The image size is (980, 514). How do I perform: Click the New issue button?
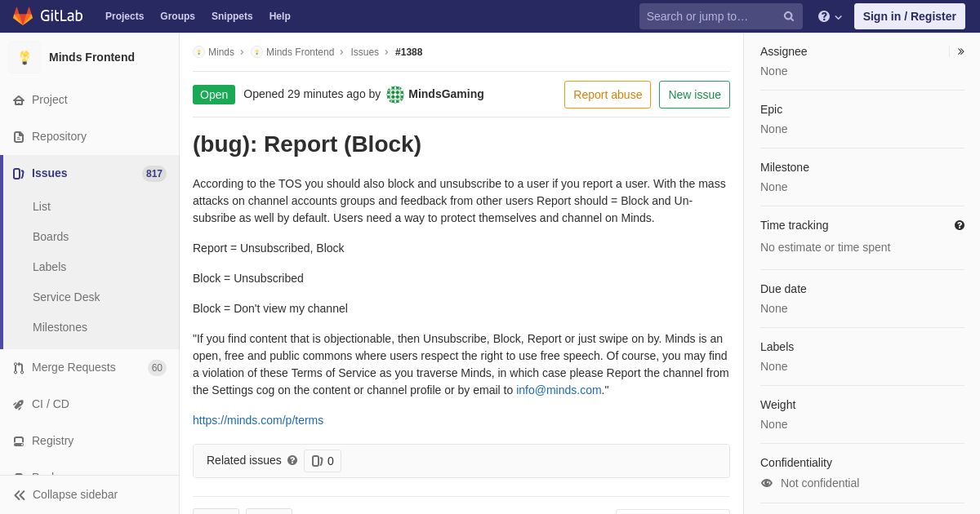[x=694, y=95]
